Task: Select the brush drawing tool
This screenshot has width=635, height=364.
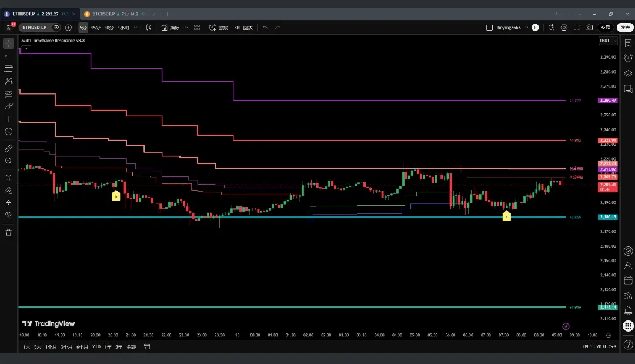Action: pyautogui.click(x=8, y=106)
